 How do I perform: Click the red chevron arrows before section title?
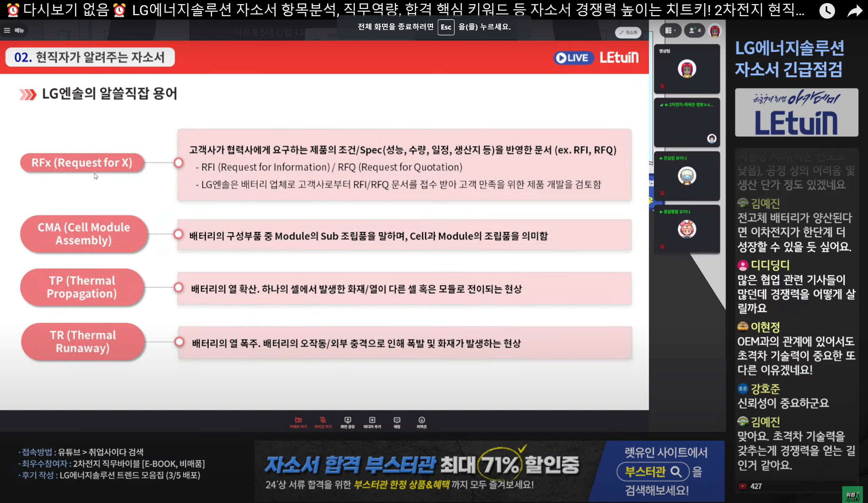coord(28,94)
